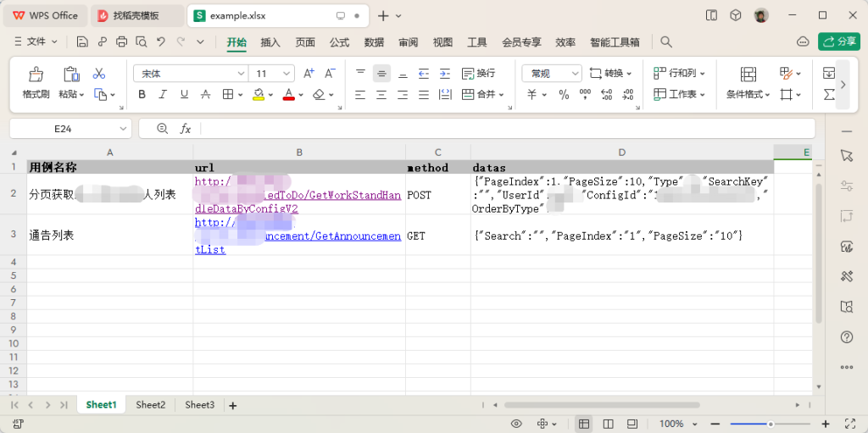868x433 pixels.
Task: Select Sheet3 tab
Action: point(200,405)
